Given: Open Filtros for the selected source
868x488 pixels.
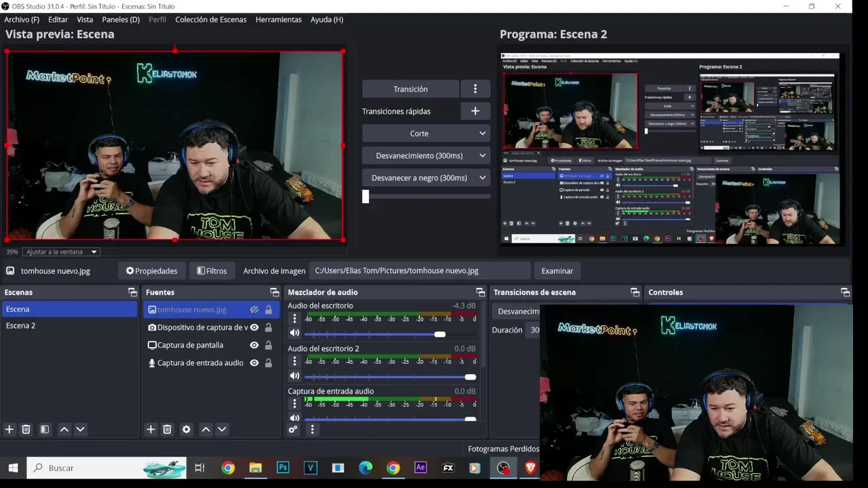Looking at the screenshot, I should point(212,271).
